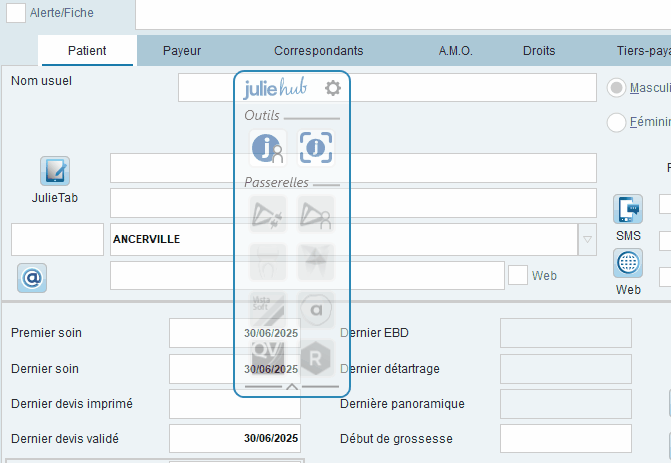The image size is (671, 463).
Task: Click the Julie screen capture tool icon
Action: point(316,148)
